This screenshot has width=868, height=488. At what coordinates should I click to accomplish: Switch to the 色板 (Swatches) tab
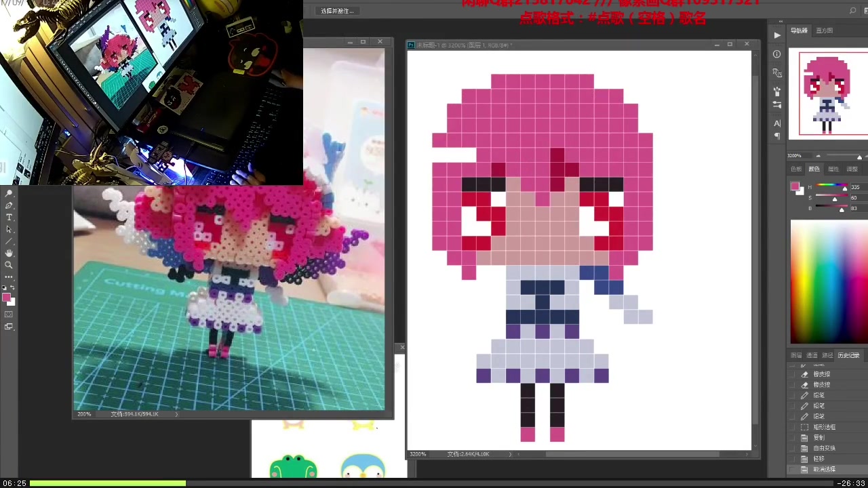[796, 169]
